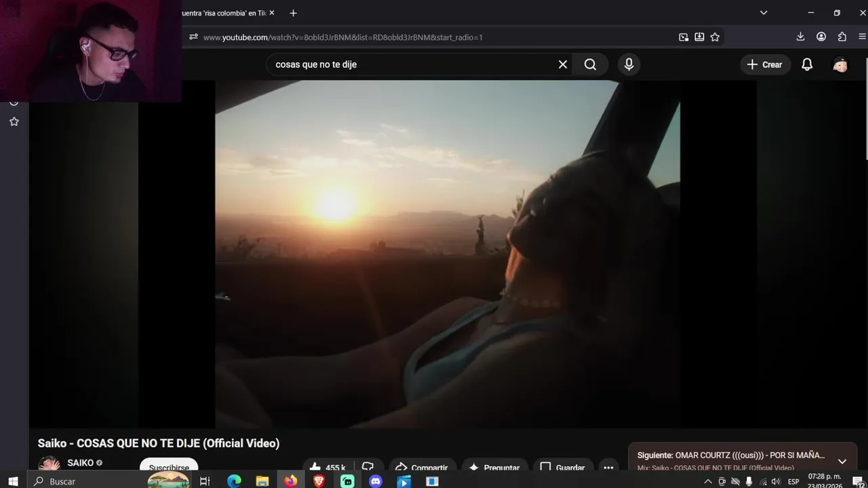Dislike the video with thumbs-down

click(368, 467)
